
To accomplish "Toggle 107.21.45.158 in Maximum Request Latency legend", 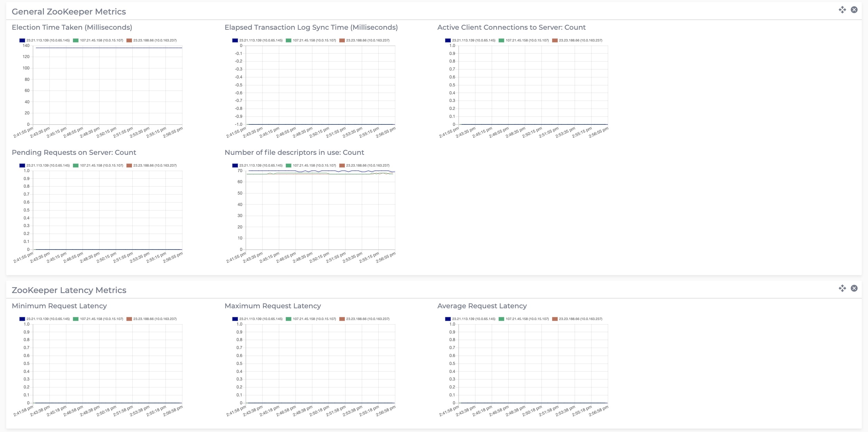I will tap(314, 319).
